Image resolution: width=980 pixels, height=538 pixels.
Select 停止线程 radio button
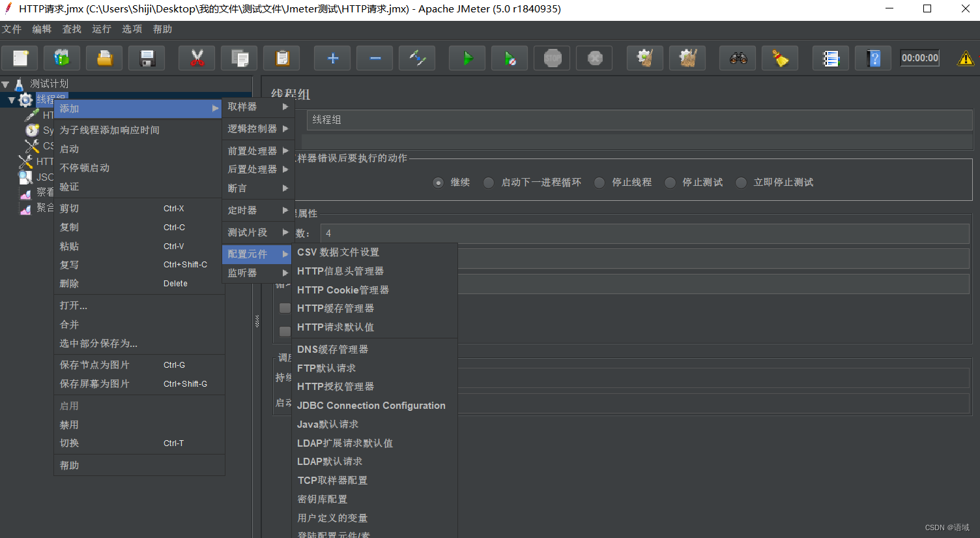coord(599,183)
